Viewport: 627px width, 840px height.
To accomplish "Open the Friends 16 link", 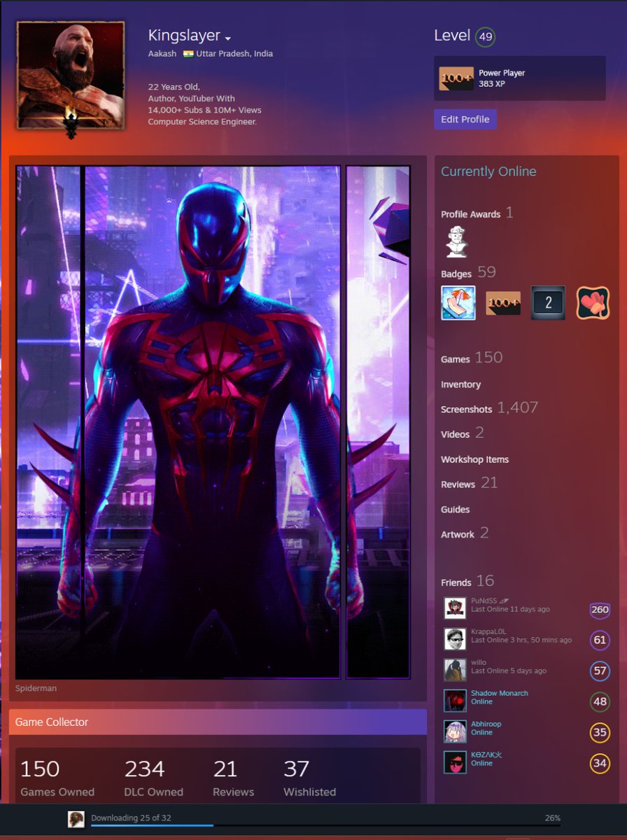I will point(467,581).
